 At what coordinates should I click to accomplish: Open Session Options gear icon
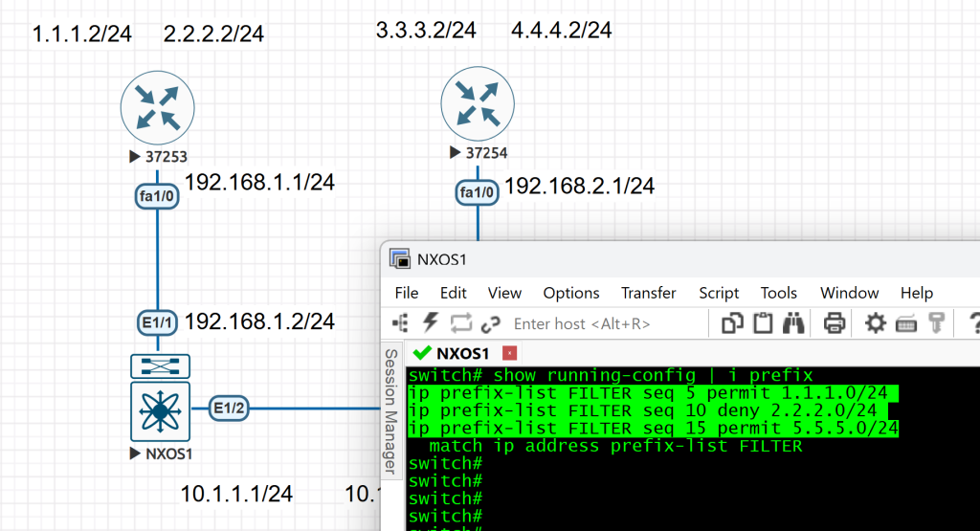(x=875, y=323)
